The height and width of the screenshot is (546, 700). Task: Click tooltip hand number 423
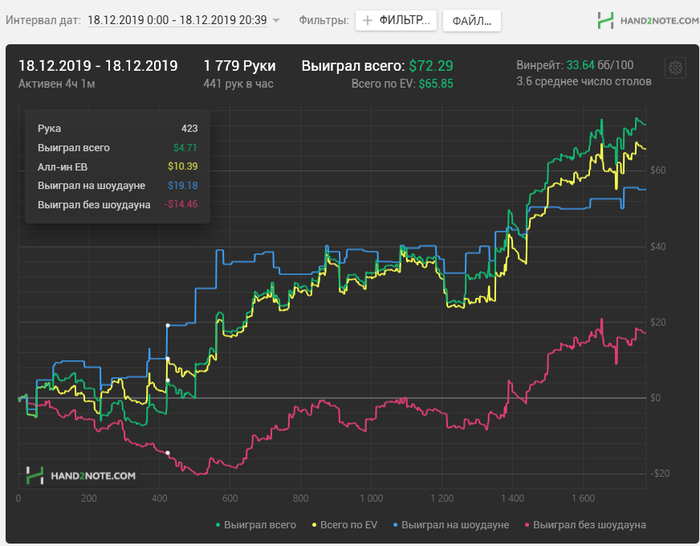coord(189,129)
